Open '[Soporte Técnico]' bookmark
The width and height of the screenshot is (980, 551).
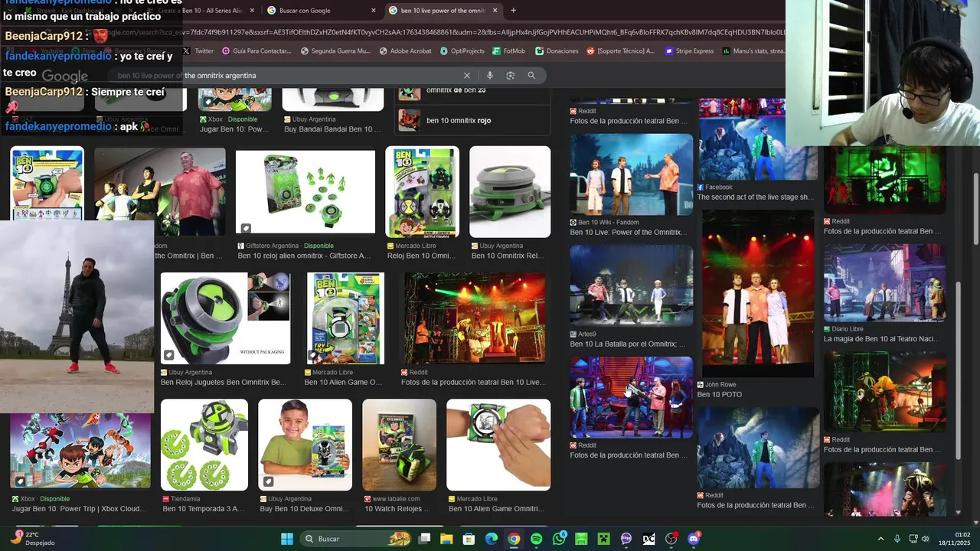point(621,51)
